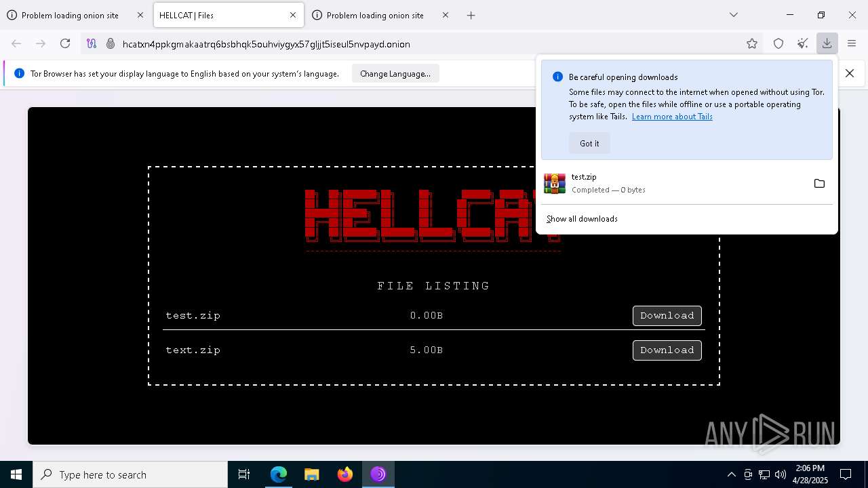Open network status tray icon
This screenshot has height=488, width=868.
point(764,474)
